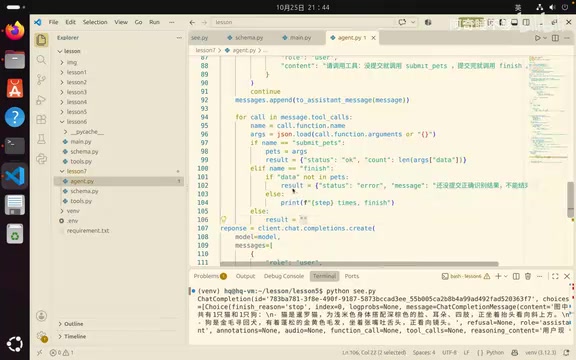Open Ubuntu Software from the dock
Viewport: 576px width, 360px height.
click(x=15, y=89)
